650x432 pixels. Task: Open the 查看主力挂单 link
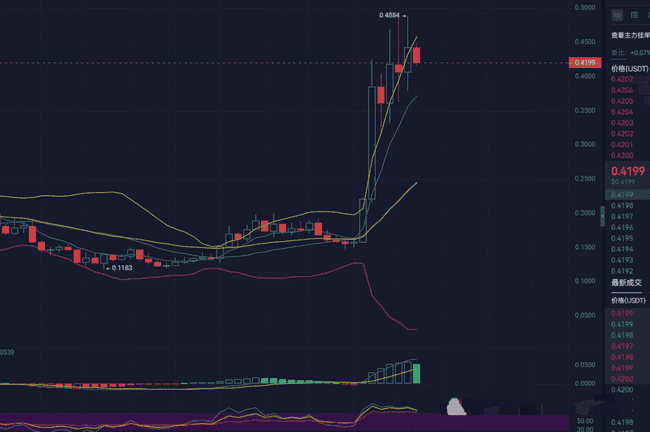[629, 35]
